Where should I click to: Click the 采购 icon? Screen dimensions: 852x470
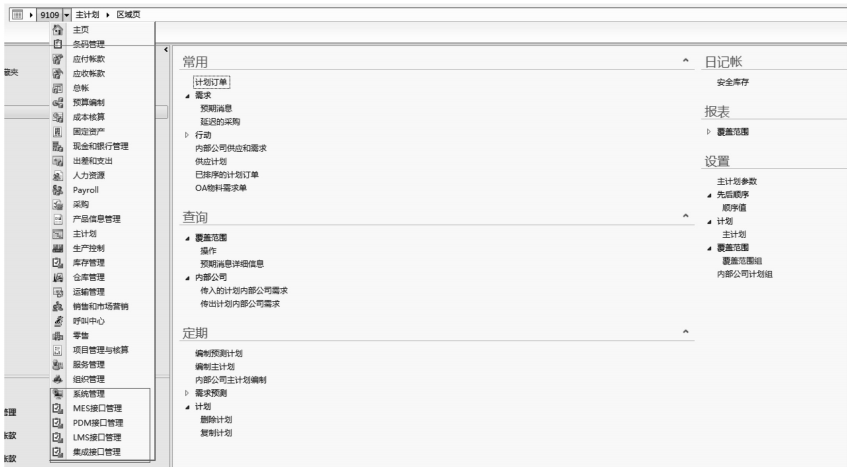point(58,204)
